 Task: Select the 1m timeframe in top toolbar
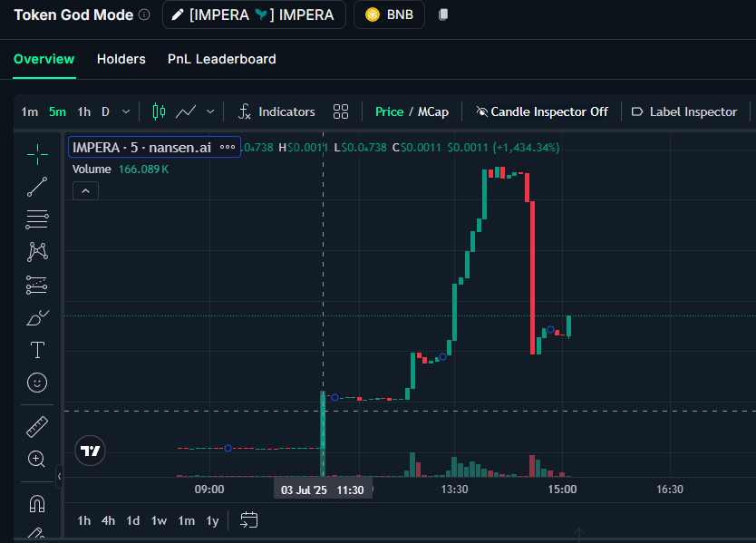click(x=29, y=112)
